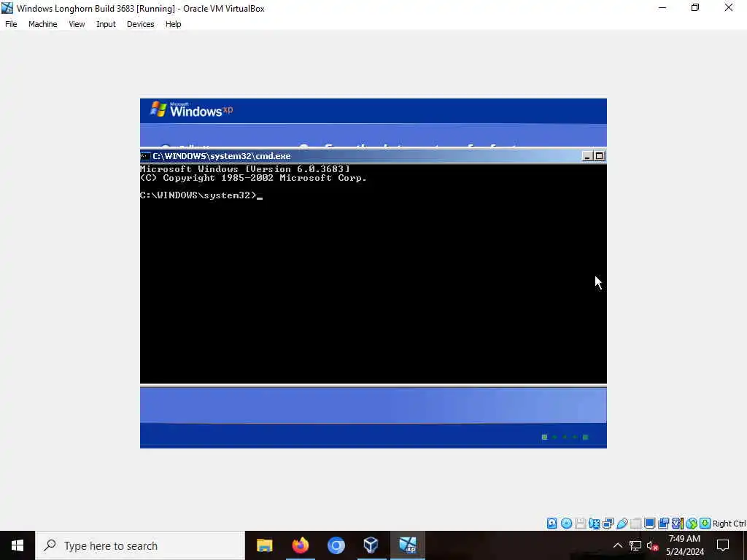Click the VirtualBox window title bar icon
747x560 pixels.
coord(7,8)
